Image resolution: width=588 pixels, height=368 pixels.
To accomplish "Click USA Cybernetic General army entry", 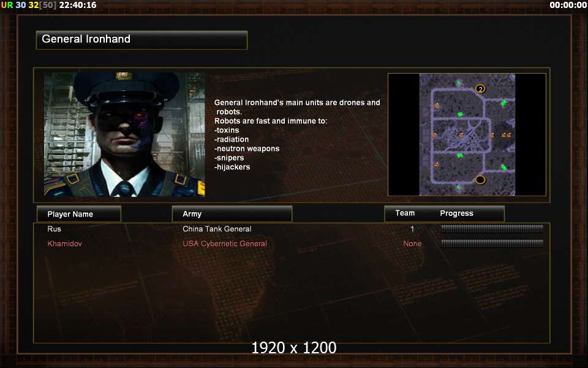I will pyautogui.click(x=225, y=243).
